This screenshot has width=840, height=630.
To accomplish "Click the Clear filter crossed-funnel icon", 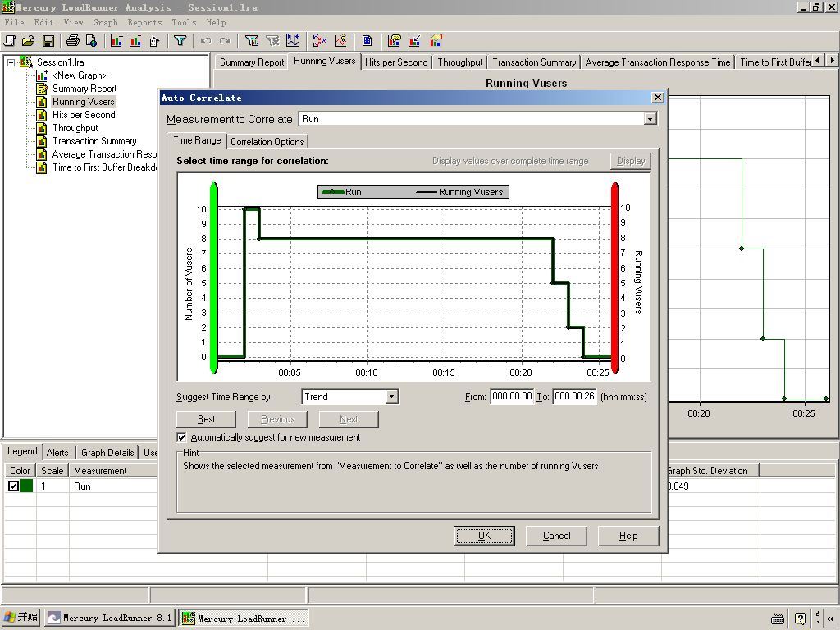I will coord(272,41).
